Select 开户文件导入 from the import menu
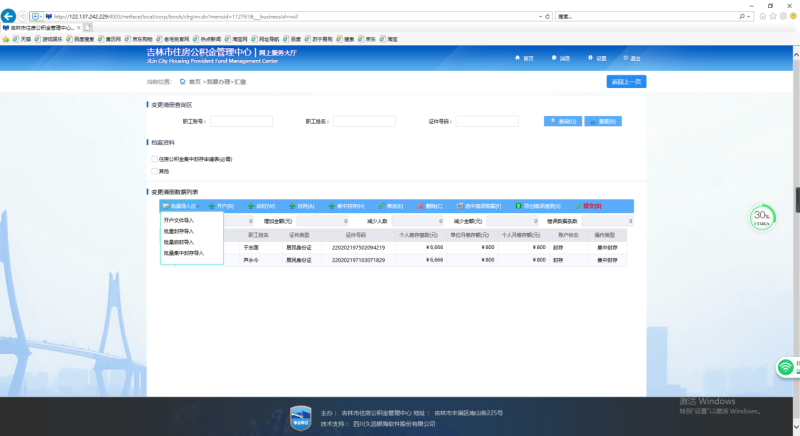This screenshot has height=436, width=800. pyautogui.click(x=179, y=220)
